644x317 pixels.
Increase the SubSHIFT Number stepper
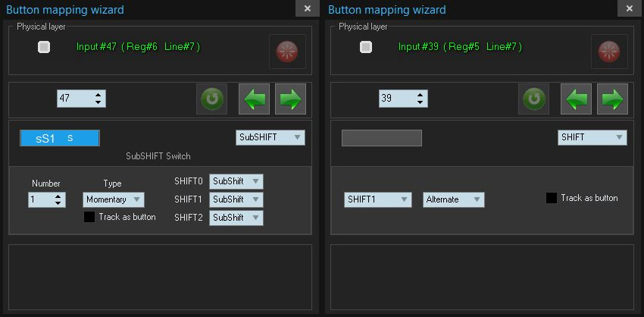pyautogui.click(x=58, y=197)
